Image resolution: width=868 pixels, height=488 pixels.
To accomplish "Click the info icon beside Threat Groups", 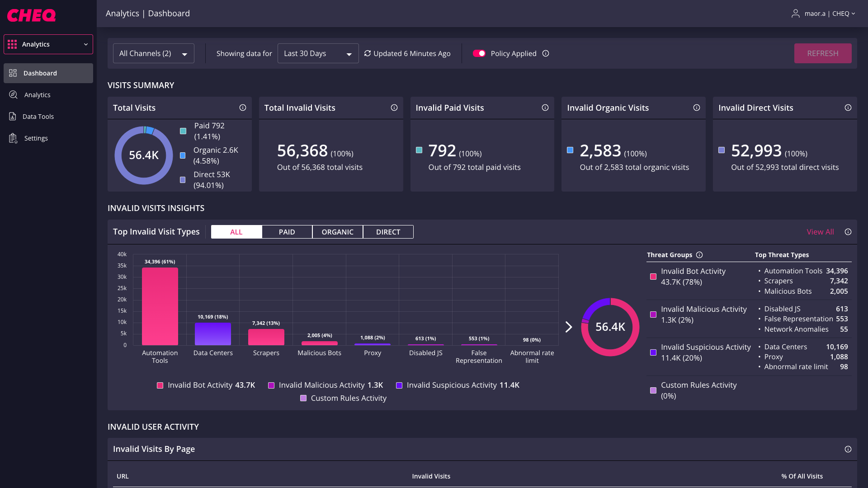I will 700,255.
